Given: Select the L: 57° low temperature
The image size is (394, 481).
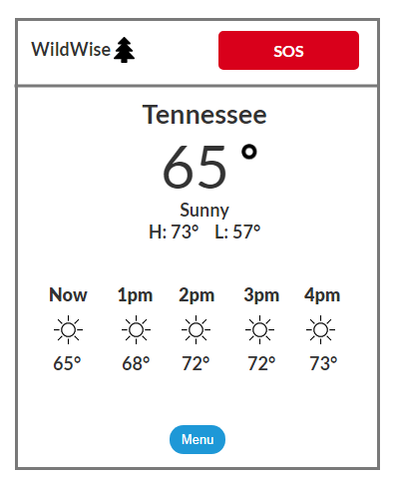Looking at the screenshot, I should click(237, 232).
